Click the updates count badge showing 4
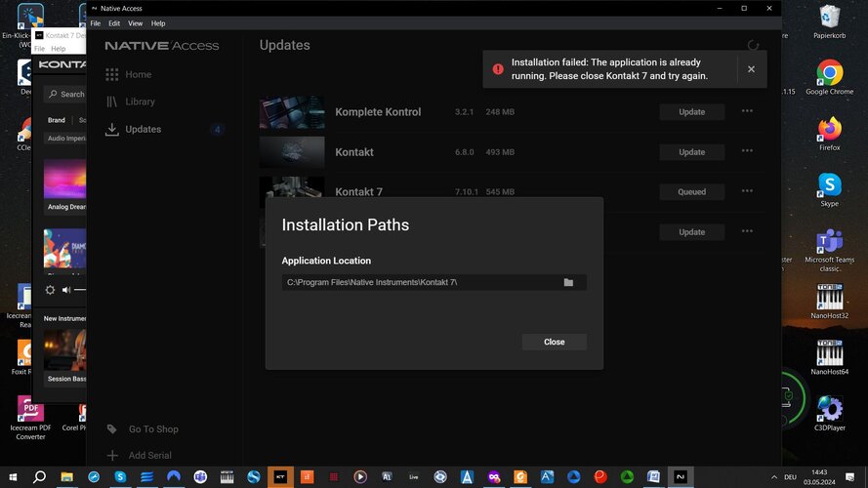Image resolution: width=868 pixels, height=488 pixels. [217, 130]
